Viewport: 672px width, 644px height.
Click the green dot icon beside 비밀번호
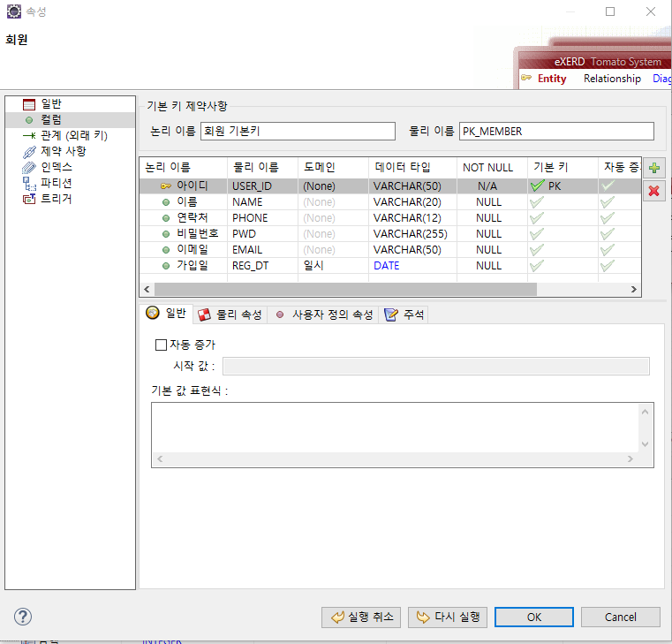pos(166,234)
